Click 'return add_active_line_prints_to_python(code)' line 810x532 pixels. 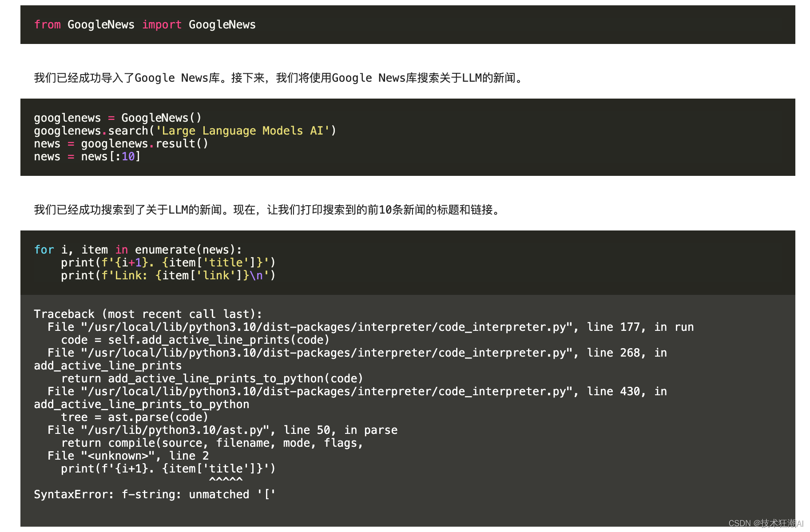212,378
